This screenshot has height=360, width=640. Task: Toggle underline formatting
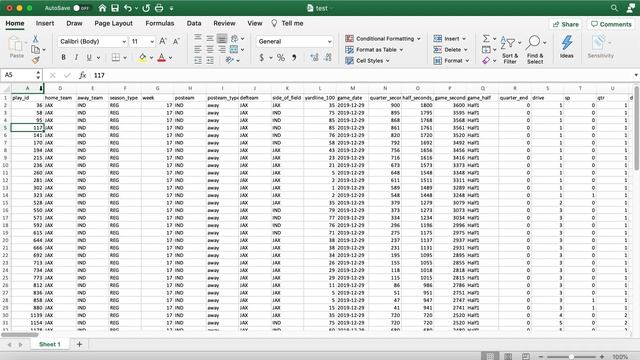pyautogui.click(x=89, y=58)
